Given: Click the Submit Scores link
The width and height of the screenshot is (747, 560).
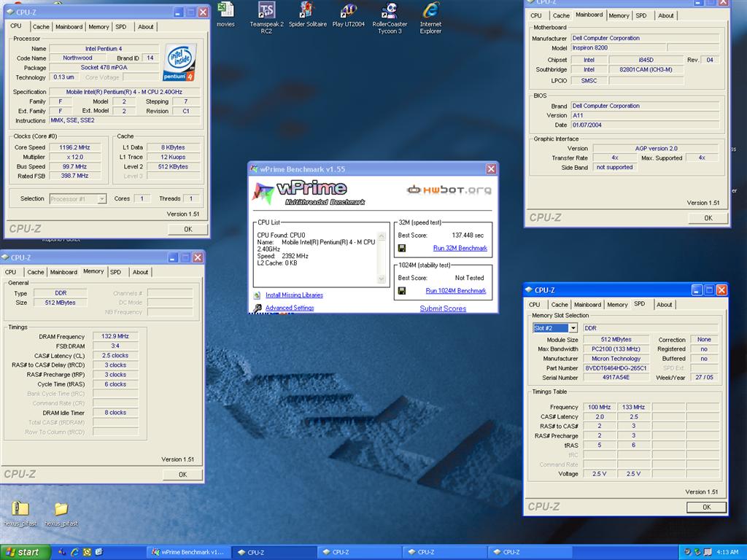Looking at the screenshot, I should tap(443, 308).
